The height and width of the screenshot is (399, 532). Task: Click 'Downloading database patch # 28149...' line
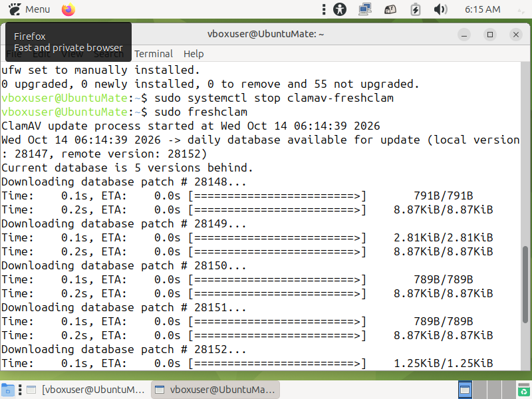click(124, 223)
